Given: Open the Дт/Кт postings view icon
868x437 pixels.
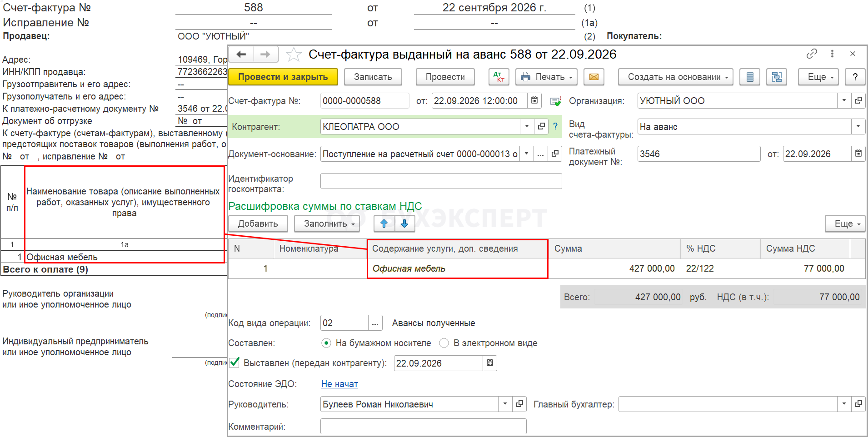Looking at the screenshot, I should pos(499,77).
